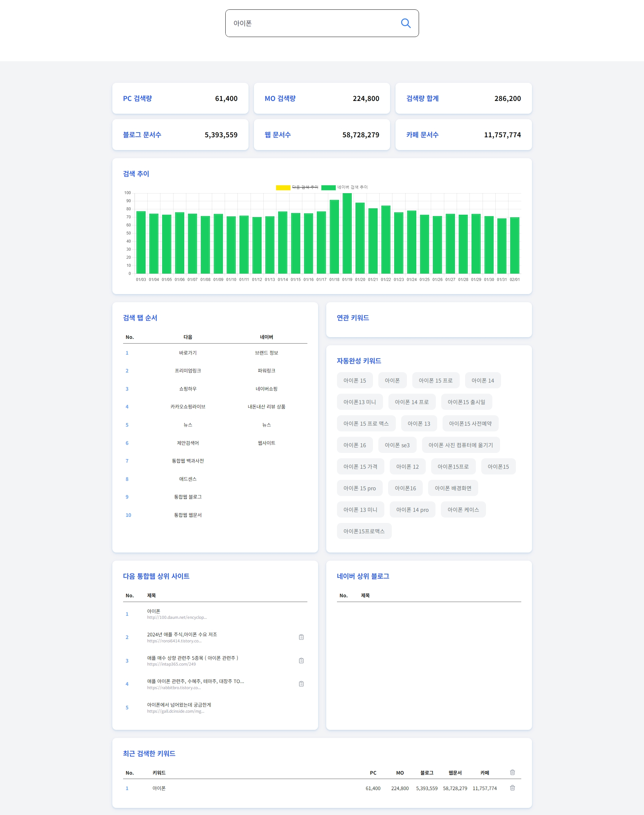Copy link for 애플 매수 상향 관련주 row

coord(301,660)
